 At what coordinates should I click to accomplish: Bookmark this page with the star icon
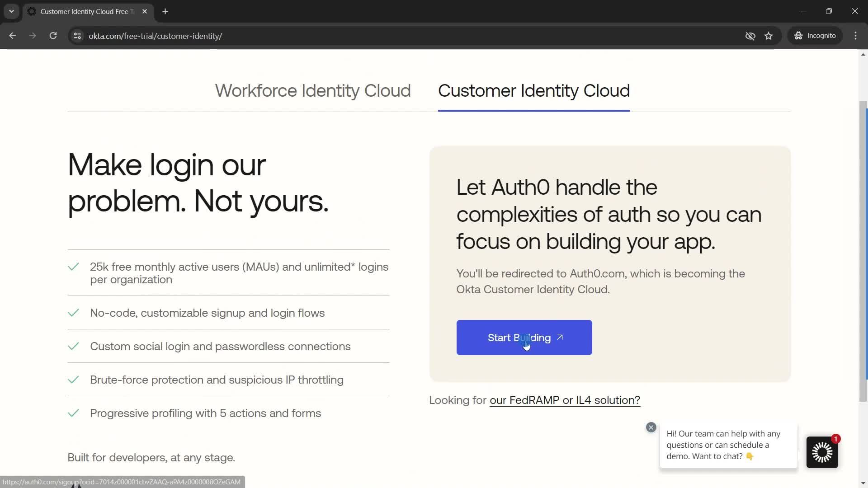[x=769, y=36]
